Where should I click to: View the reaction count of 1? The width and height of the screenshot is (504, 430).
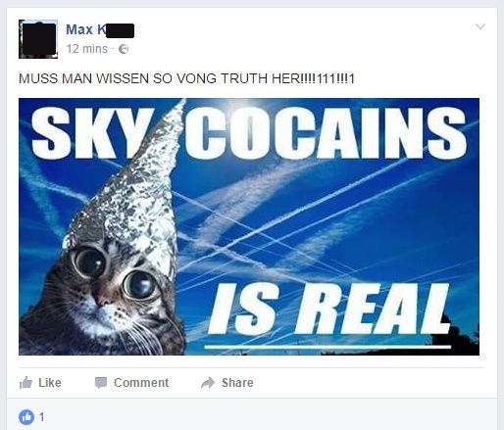(x=41, y=417)
